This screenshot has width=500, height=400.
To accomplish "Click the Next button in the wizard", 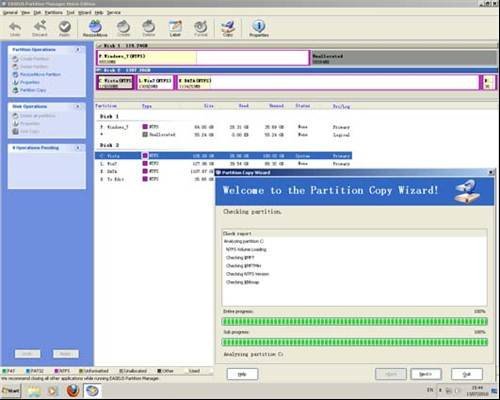I will point(426,374).
